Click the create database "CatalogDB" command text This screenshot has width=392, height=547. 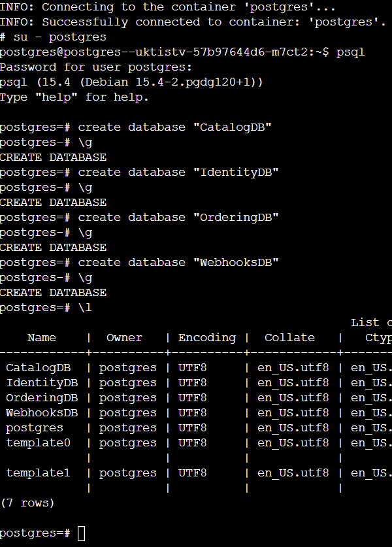point(174,127)
